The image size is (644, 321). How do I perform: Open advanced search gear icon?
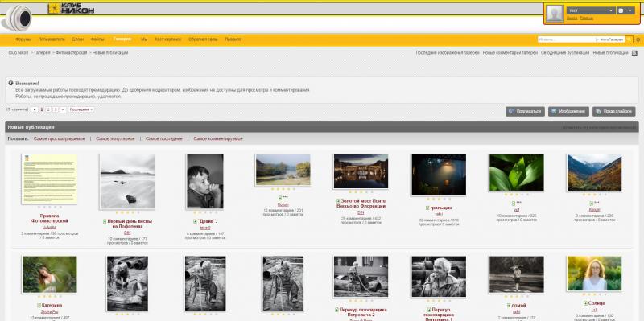[638, 39]
